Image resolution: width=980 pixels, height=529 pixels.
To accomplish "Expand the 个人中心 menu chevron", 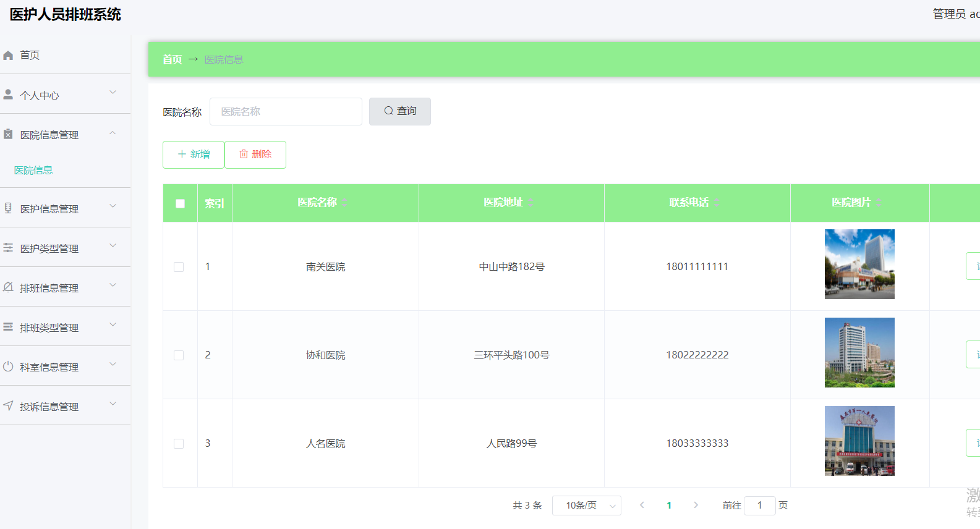I will tap(113, 93).
